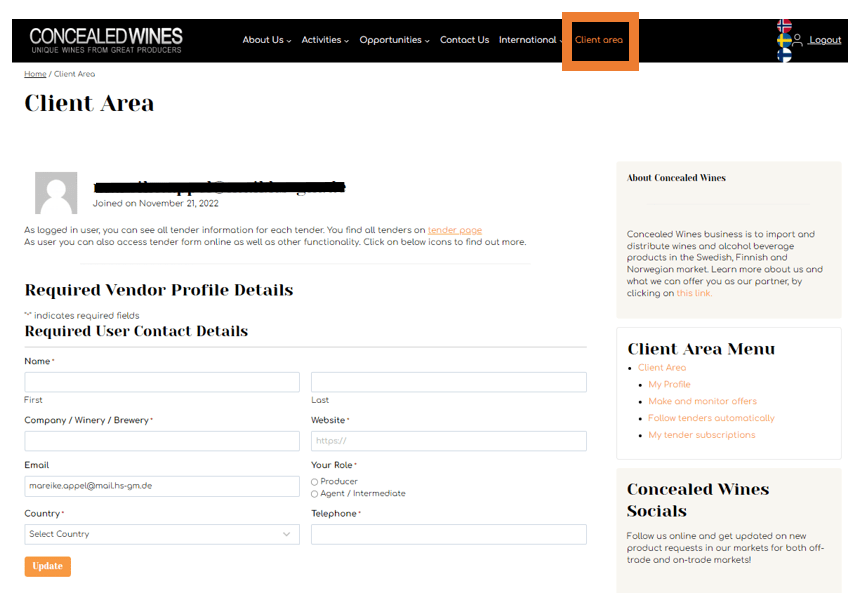Image resolution: width=861 pixels, height=598 pixels.
Task: Select the Producer role option
Action: [x=315, y=482]
